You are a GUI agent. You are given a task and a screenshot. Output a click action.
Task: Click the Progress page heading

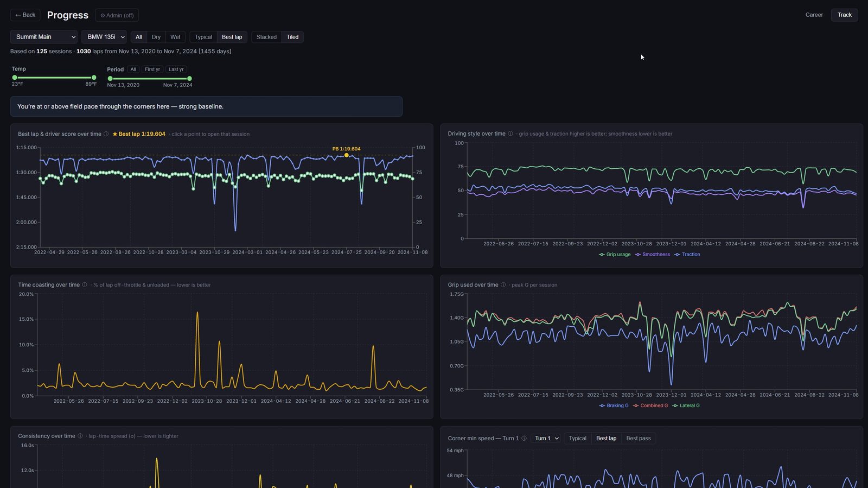click(x=68, y=15)
